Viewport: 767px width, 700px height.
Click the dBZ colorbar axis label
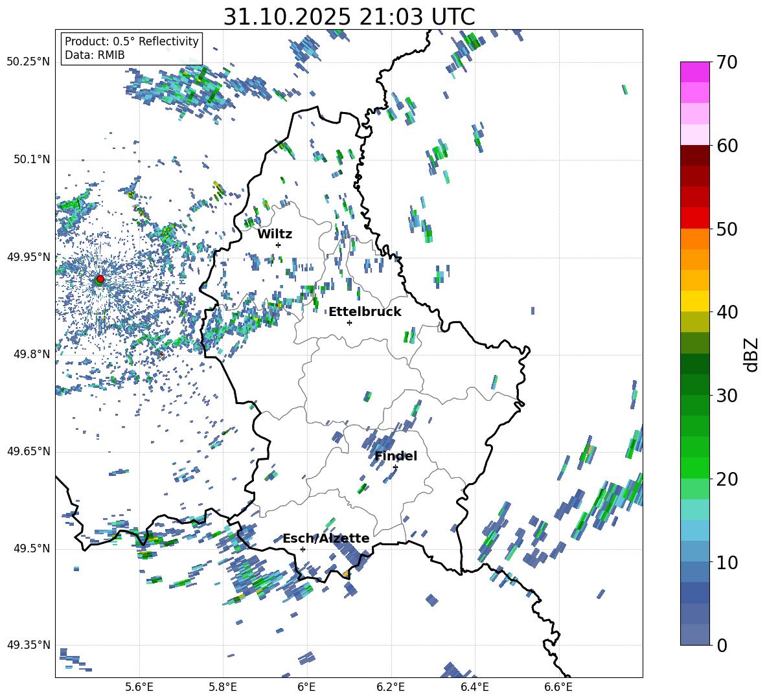tap(752, 354)
